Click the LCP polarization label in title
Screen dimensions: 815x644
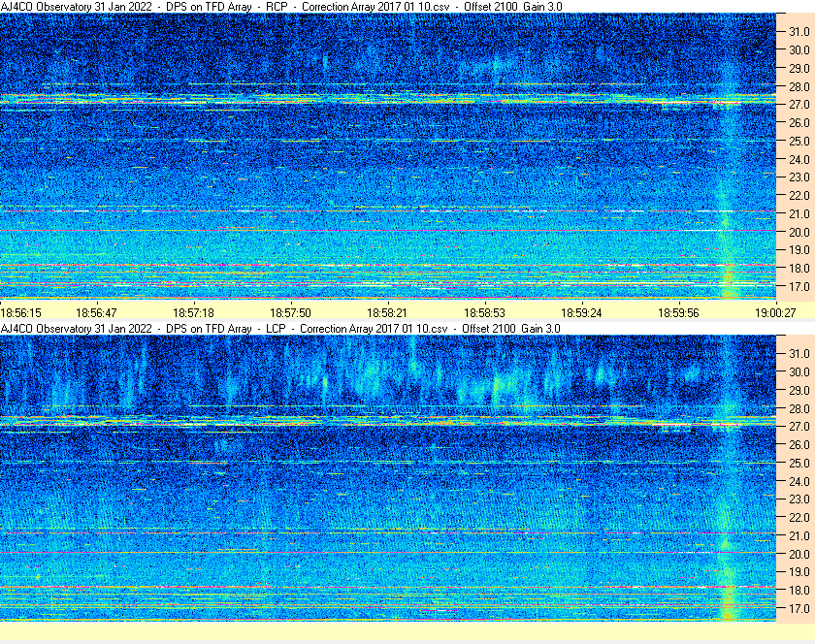click(x=276, y=329)
